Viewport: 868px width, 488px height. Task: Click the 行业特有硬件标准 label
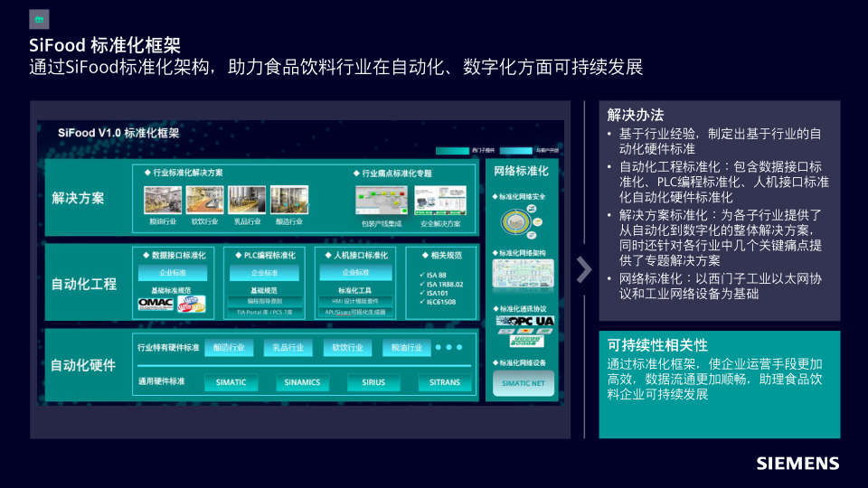(168, 347)
